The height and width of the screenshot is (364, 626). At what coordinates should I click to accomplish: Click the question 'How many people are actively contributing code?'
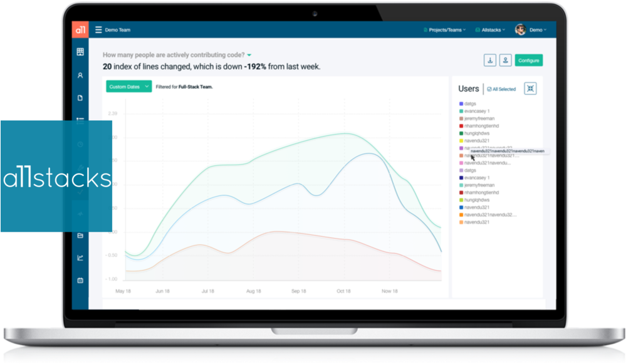click(x=174, y=55)
